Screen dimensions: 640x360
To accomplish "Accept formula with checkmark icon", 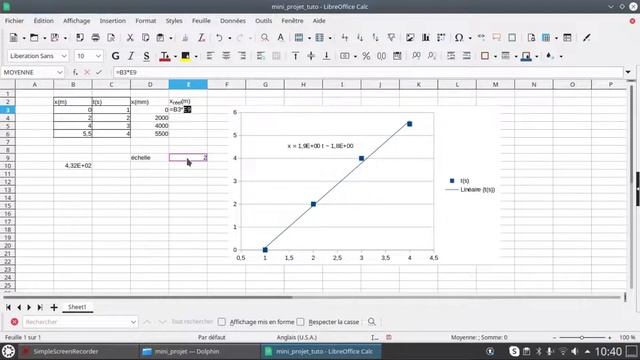I will pos(99,72).
